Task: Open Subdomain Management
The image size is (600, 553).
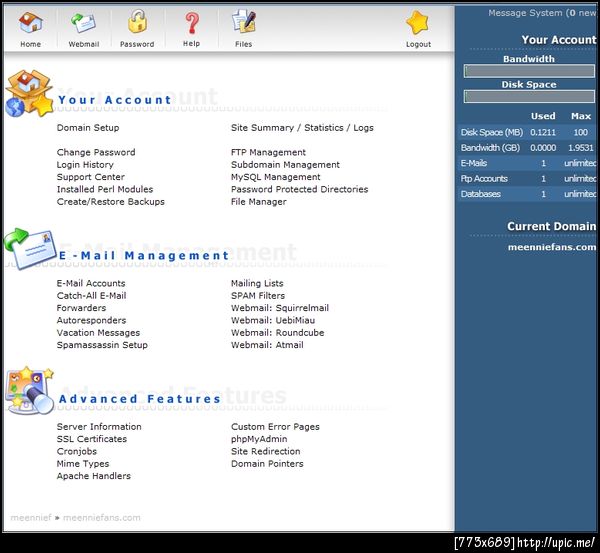Action: point(285,165)
